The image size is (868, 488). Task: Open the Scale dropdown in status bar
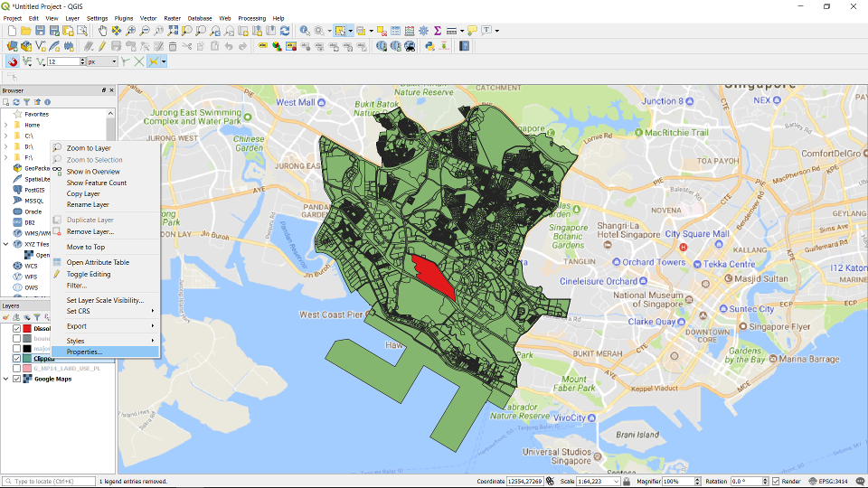point(617,482)
